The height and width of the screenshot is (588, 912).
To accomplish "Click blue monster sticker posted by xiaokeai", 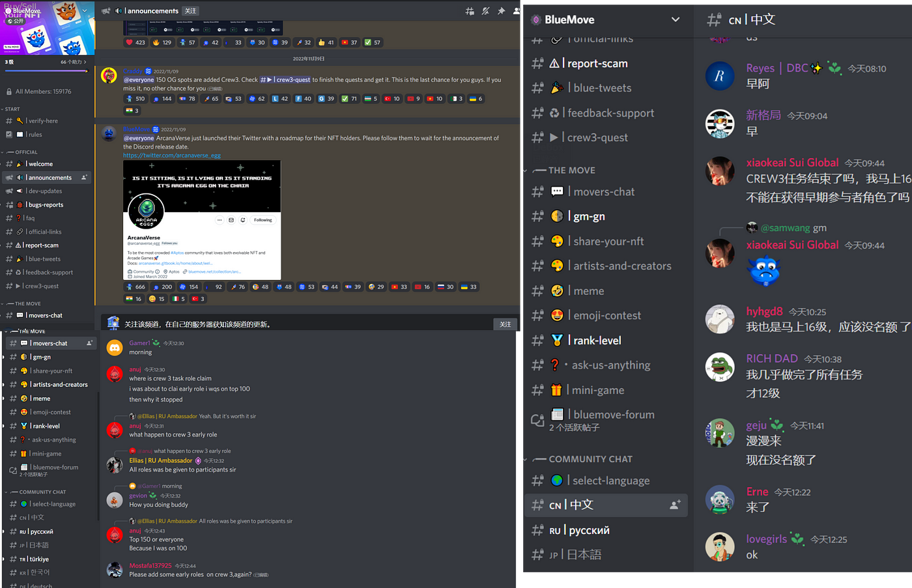I will pyautogui.click(x=764, y=272).
